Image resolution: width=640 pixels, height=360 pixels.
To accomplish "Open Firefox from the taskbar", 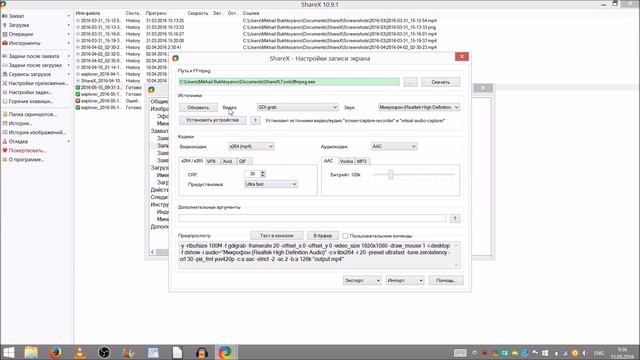I will pyautogui.click(x=55, y=352).
